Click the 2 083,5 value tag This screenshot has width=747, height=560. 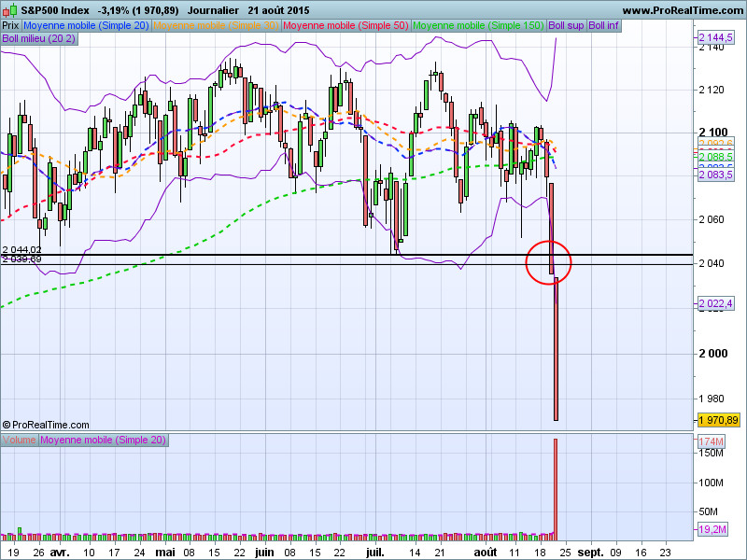coord(715,175)
